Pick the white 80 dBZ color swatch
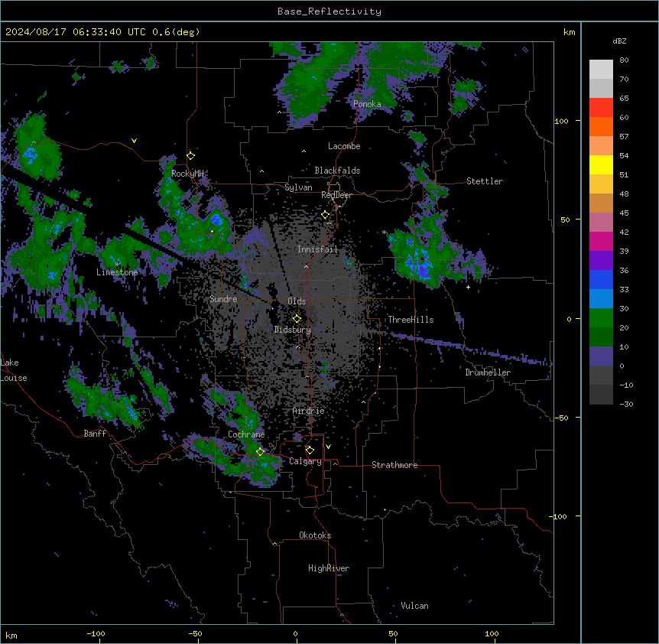This screenshot has height=644, width=659. [601, 70]
